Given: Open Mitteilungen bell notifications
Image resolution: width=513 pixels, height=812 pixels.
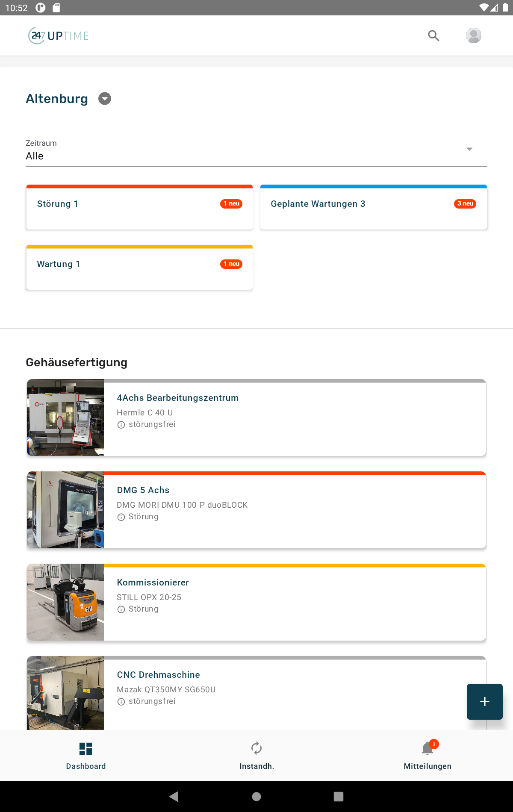Looking at the screenshot, I should click(x=427, y=749).
